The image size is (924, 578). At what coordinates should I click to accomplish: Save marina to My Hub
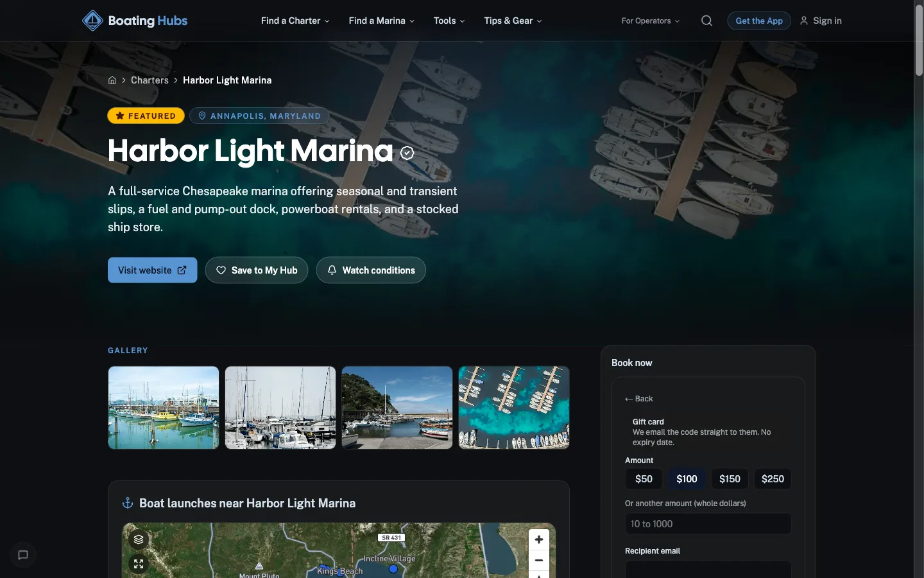[257, 270]
